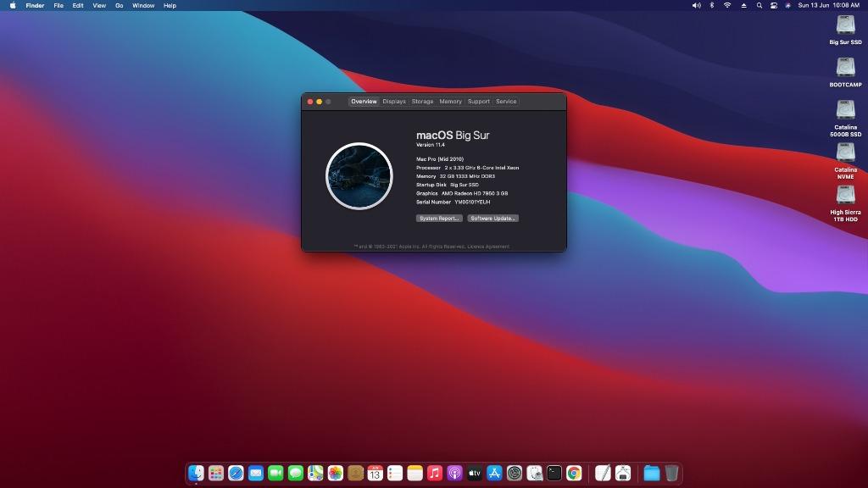Open the Go menu
This screenshot has width=868, height=488.
(119, 6)
